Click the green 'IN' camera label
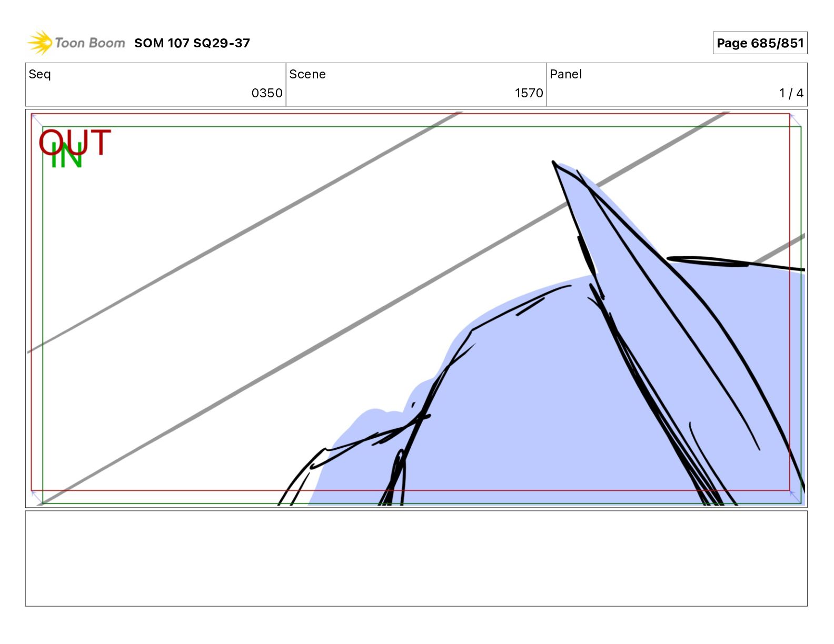 point(67,156)
